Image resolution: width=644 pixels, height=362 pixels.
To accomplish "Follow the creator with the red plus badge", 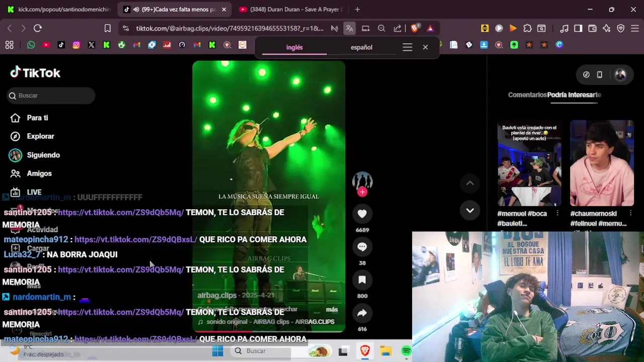I will [x=362, y=192].
